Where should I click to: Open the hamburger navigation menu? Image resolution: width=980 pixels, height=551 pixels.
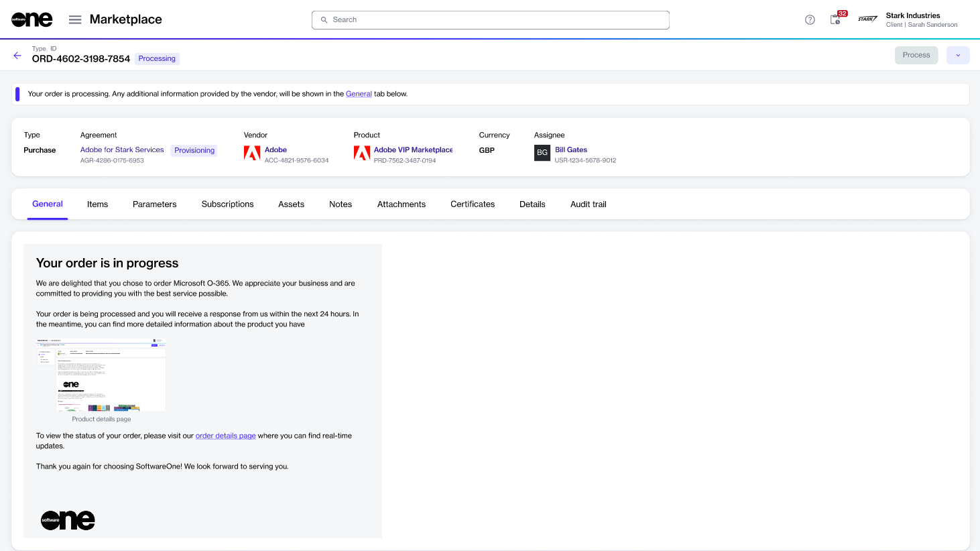(75, 19)
